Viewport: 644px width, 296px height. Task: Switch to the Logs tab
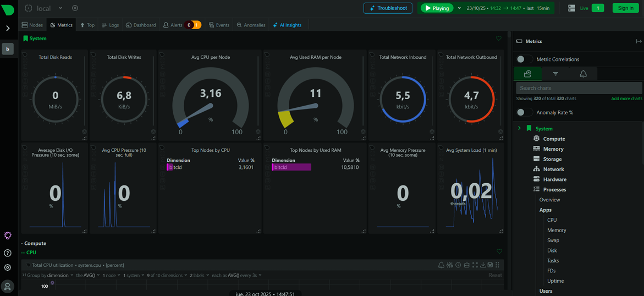click(x=110, y=25)
